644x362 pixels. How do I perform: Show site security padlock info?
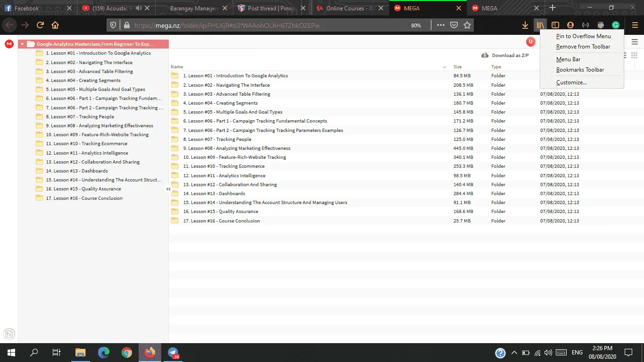click(126, 25)
